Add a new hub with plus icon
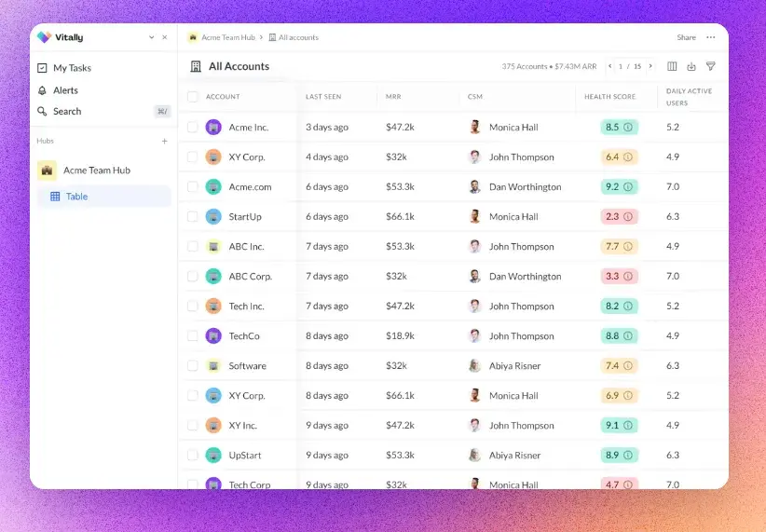This screenshot has height=532, width=766. (165, 141)
